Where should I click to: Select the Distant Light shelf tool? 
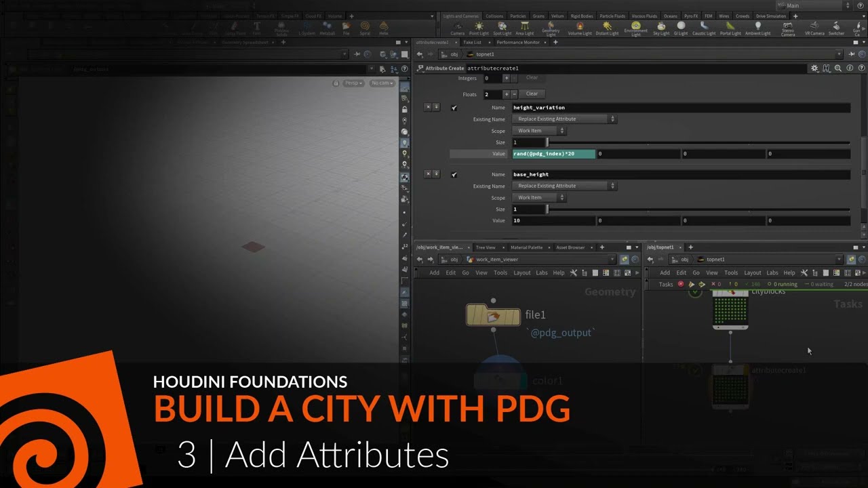pyautogui.click(x=607, y=27)
